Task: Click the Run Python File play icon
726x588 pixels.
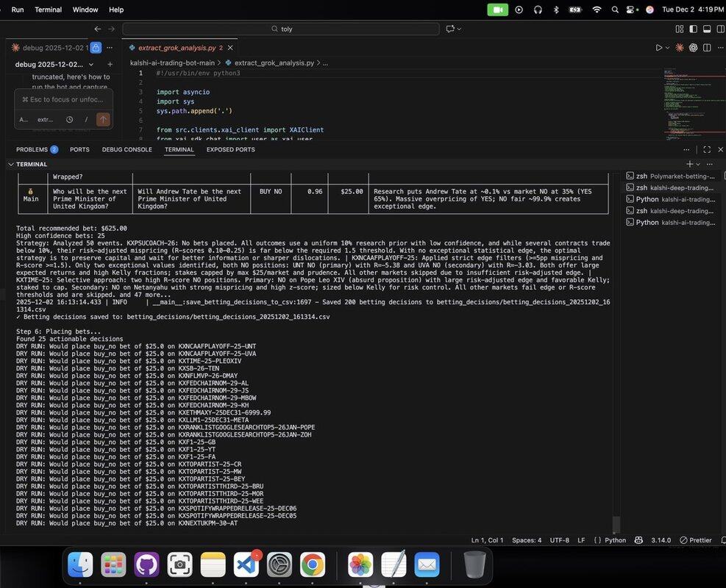Action: 658,48
